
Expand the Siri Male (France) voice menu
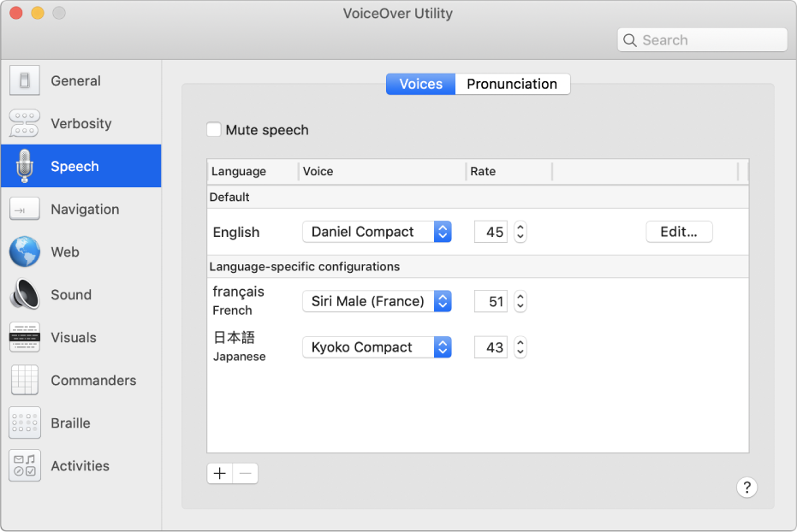pos(377,301)
